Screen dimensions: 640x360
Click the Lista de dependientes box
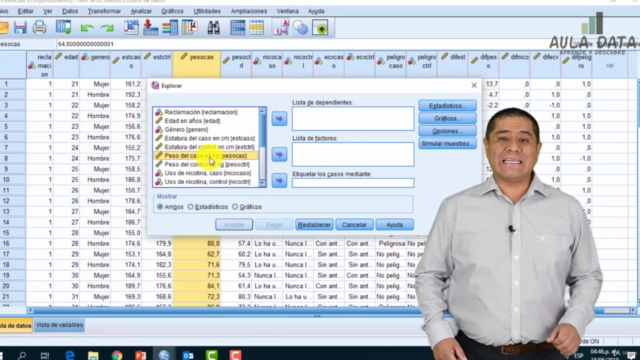pos(353,119)
